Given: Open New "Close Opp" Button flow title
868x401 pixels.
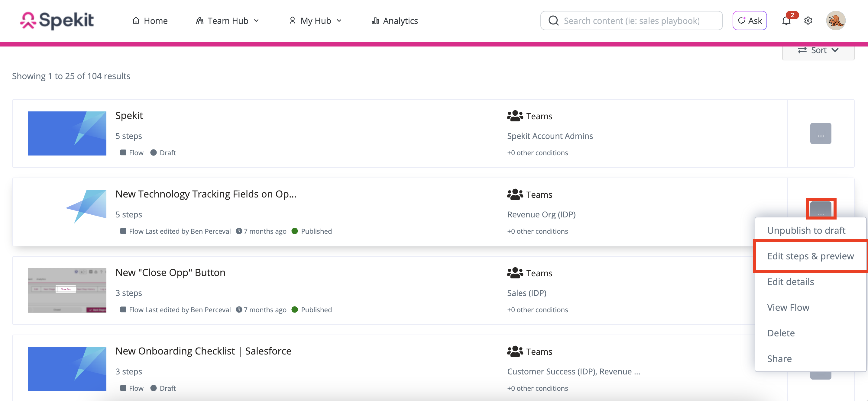Looking at the screenshot, I should (x=170, y=272).
